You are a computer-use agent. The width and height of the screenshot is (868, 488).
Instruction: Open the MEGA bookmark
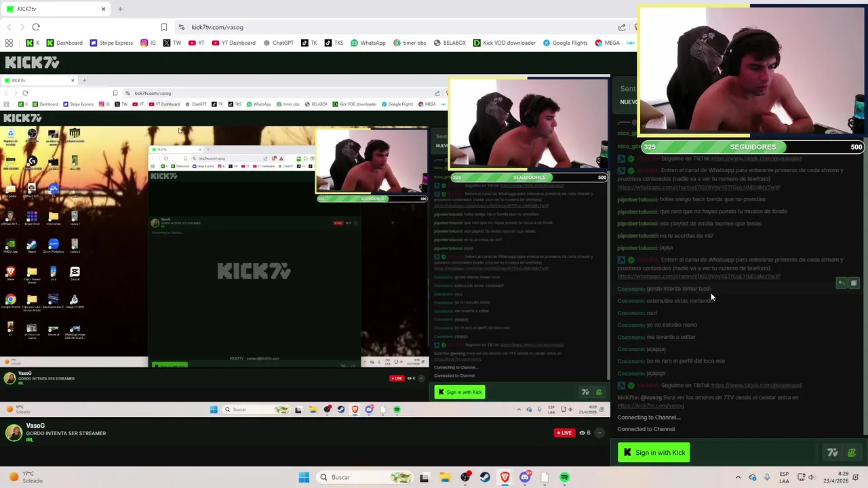click(607, 43)
